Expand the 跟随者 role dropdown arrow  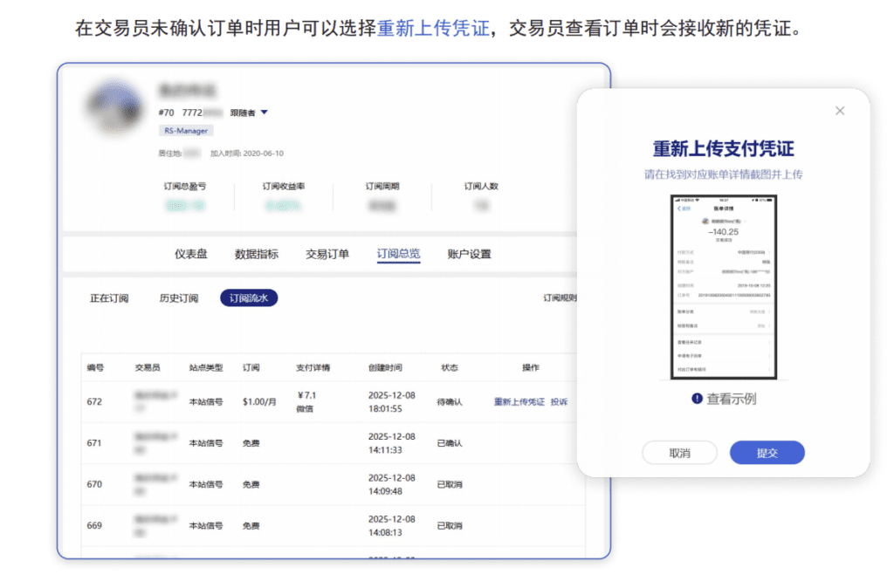265,113
